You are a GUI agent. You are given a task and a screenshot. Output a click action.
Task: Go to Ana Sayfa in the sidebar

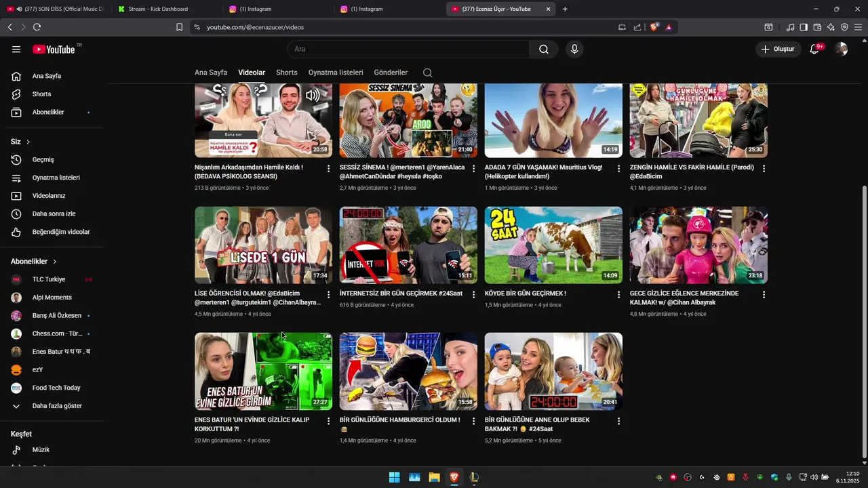[x=54, y=76]
